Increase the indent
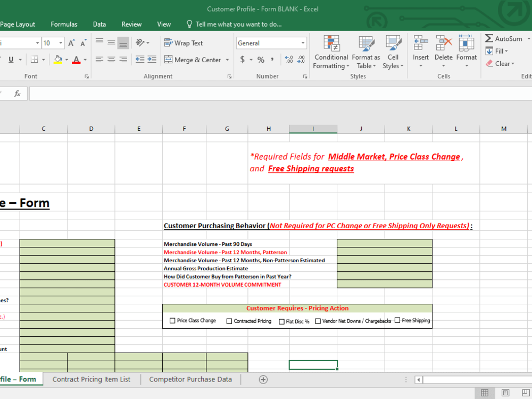The width and height of the screenshot is (532, 399). (x=152, y=60)
